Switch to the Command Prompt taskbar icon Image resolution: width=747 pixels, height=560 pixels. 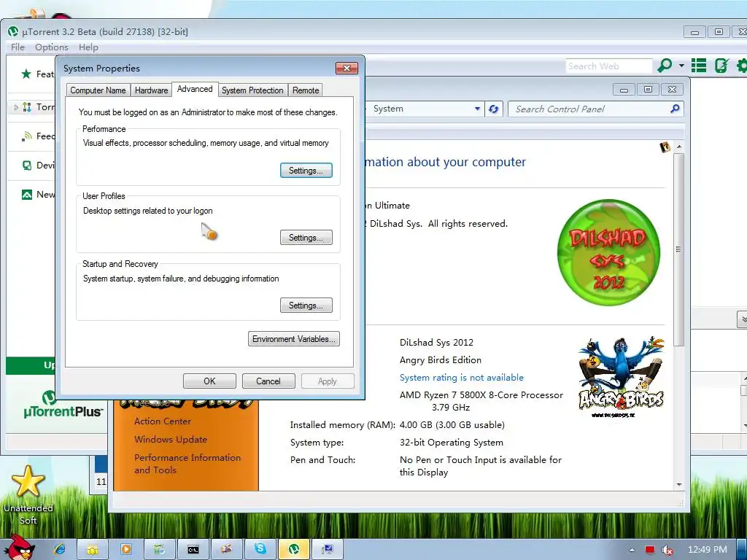tap(193, 550)
